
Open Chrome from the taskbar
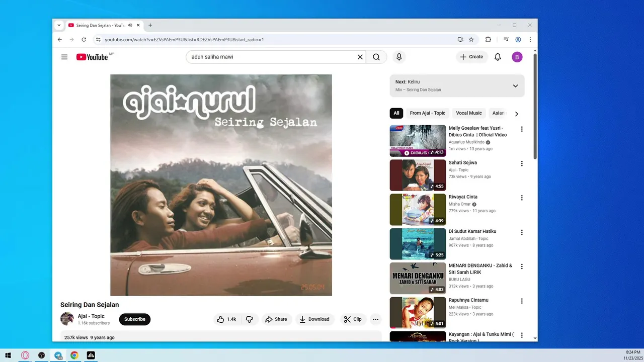[x=74, y=355]
